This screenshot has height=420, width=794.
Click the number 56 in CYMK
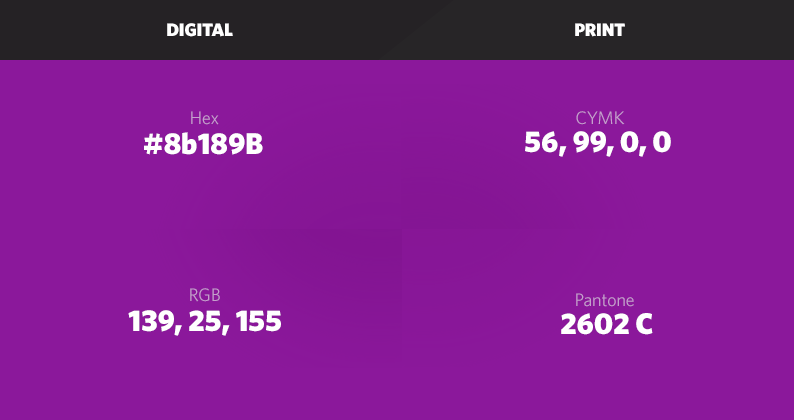tap(541, 142)
